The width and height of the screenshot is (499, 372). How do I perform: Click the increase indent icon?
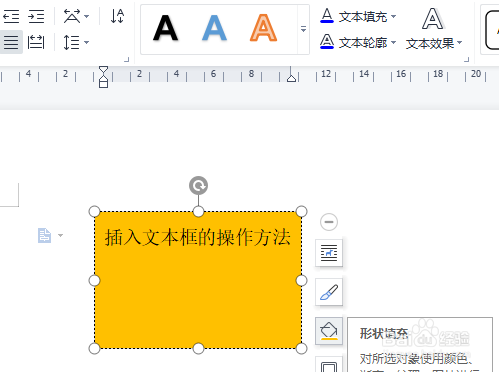point(36,16)
